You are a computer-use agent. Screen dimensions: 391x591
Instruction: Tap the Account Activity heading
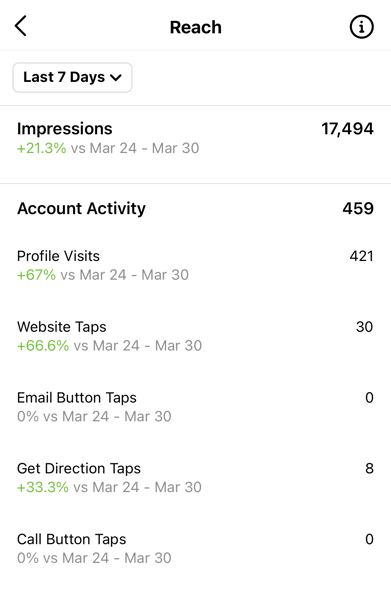click(x=81, y=208)
